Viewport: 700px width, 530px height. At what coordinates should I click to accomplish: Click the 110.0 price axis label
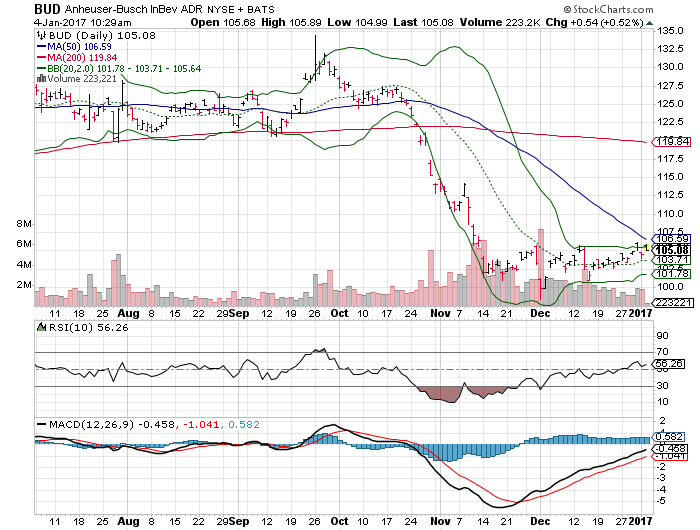tap(670, 213)
